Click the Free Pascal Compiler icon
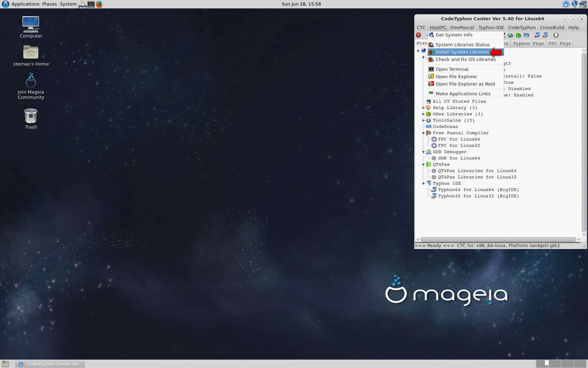588x368 pixels. (429, 133)
